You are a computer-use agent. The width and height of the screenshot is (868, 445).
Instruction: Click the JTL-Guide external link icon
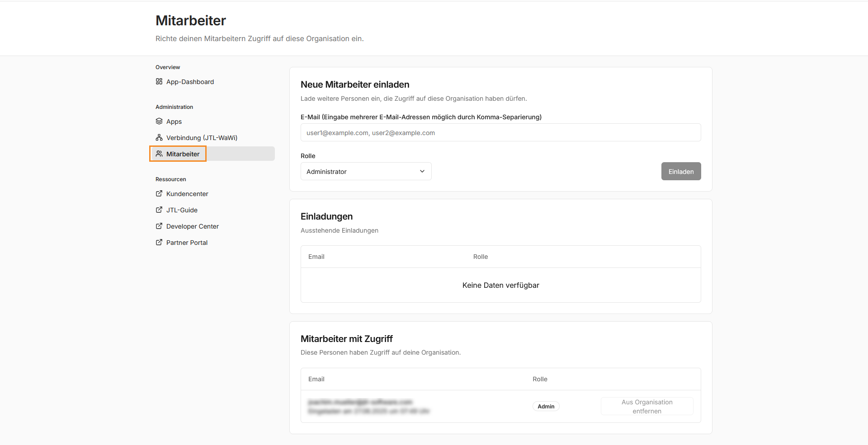[159, 210]
